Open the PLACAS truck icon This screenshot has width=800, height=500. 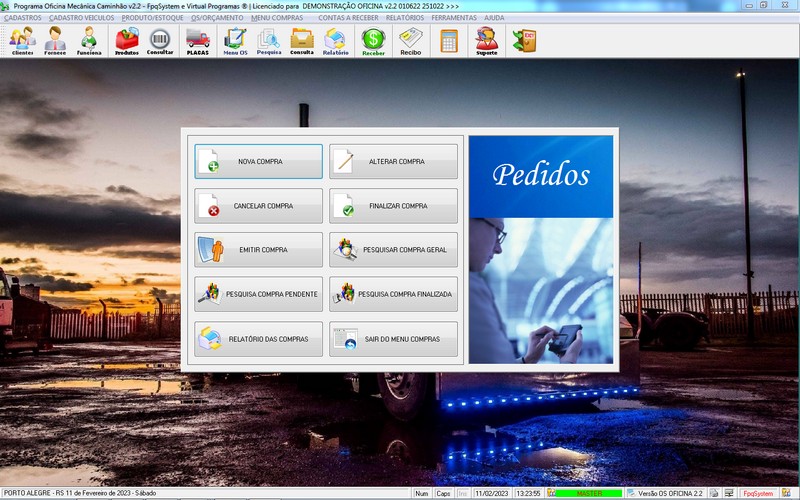197,41
